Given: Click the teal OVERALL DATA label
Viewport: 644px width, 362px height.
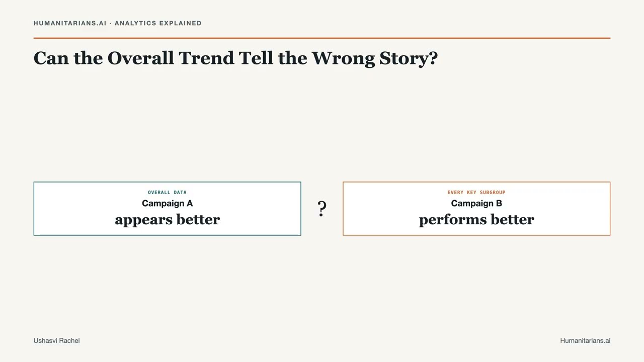Looking at the screenshot, I should pyautogui.click(x=167, y=193).
